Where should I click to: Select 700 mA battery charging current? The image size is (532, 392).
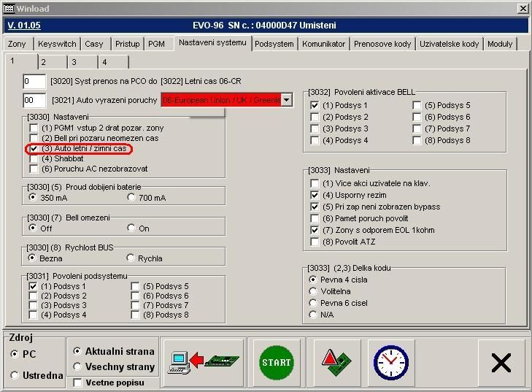pyautogui.click(x=131, y=197)
